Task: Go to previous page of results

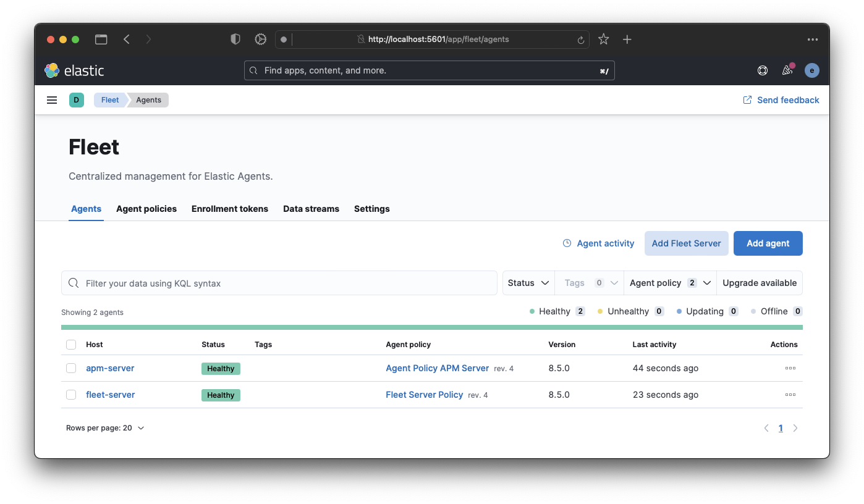Action: coord(766,428)
